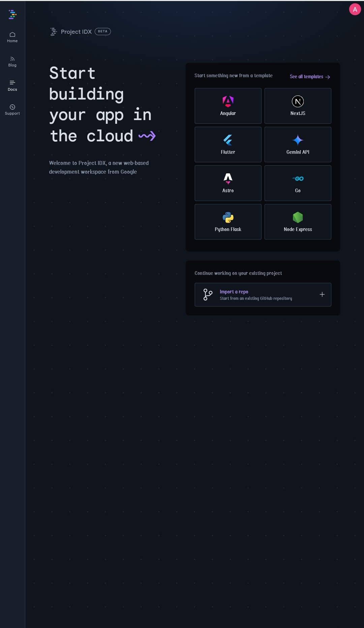Image resolution: width=364 pixels, height=628 pixels.
Task: Choose the Flutter template
Action: click(228, 144)
